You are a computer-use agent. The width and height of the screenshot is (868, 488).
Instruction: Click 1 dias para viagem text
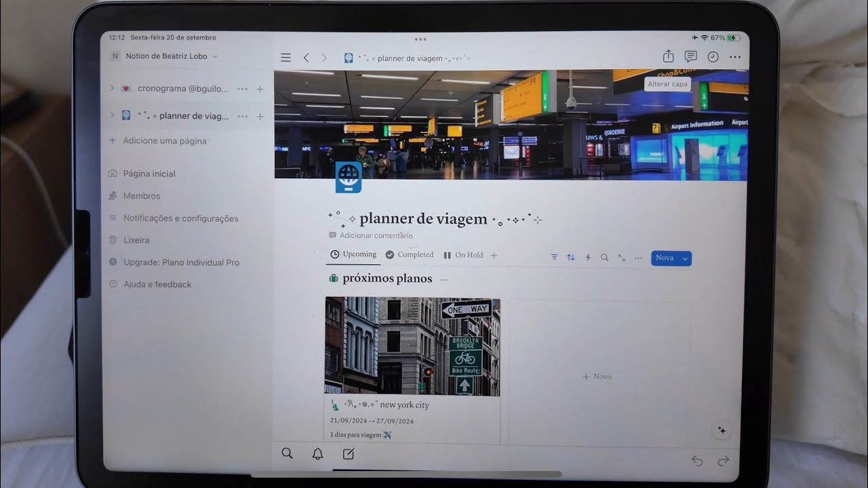(361, 435)
